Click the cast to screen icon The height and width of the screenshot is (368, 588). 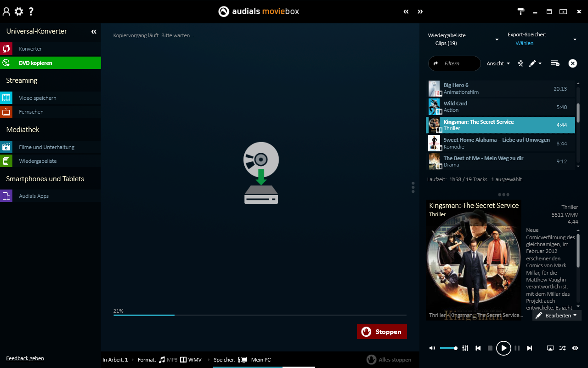click(x=550, y=348)
